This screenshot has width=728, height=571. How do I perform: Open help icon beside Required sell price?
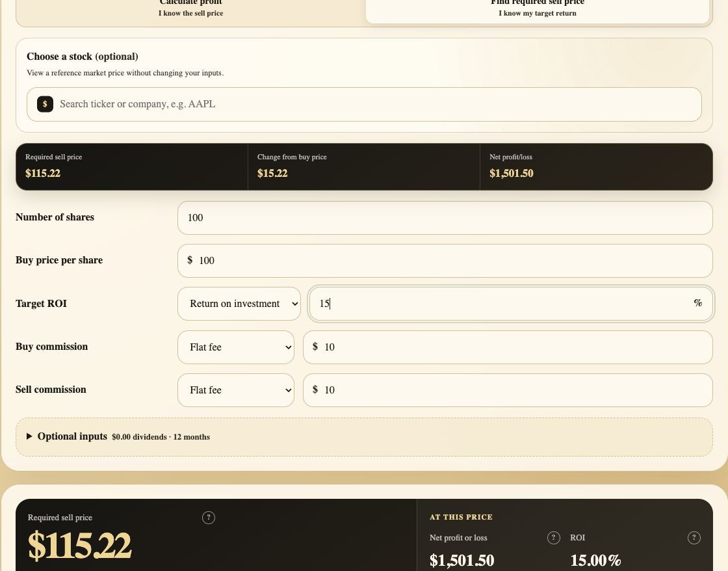[209, 518]
